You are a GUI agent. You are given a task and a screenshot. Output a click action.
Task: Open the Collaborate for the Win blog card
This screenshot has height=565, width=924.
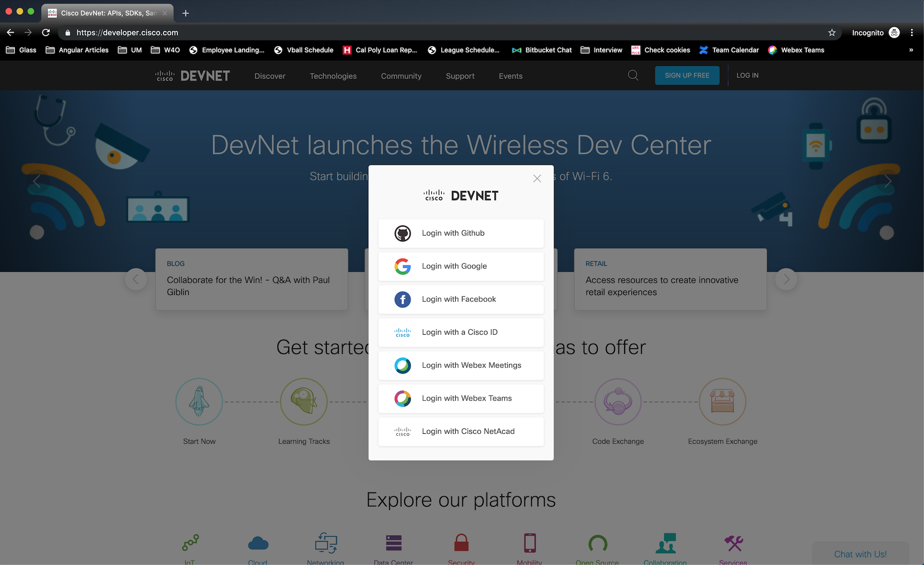coord(252,279)
